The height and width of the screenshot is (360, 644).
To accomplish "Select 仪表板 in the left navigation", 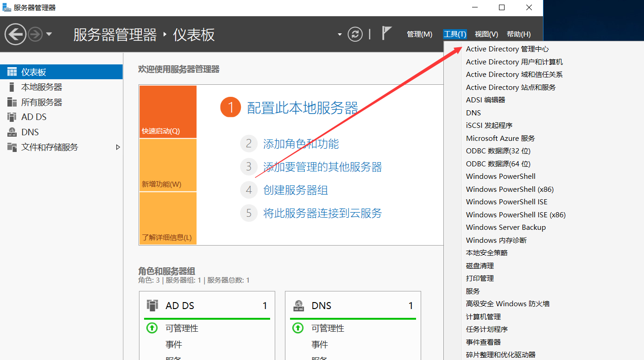I will [33, 72].
